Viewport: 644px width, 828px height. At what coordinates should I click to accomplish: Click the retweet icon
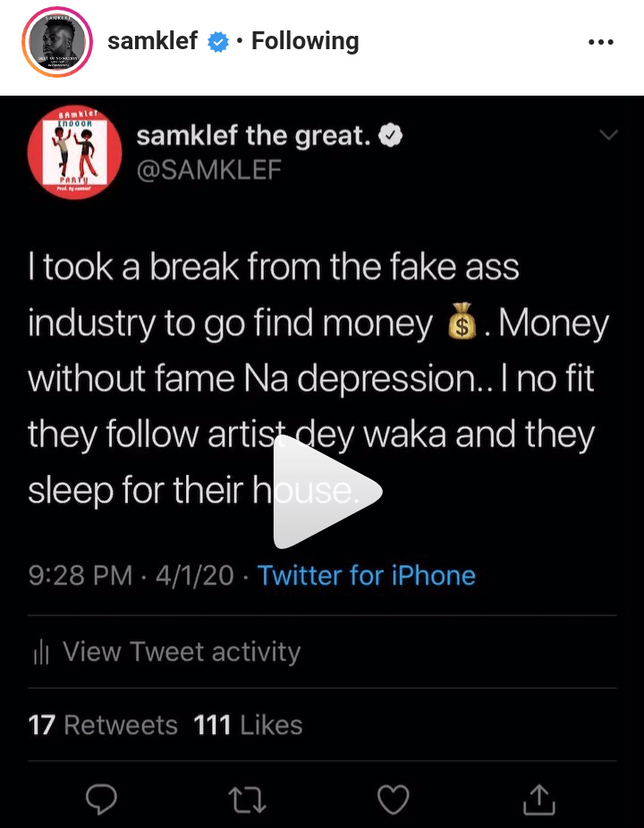point(248,798)
